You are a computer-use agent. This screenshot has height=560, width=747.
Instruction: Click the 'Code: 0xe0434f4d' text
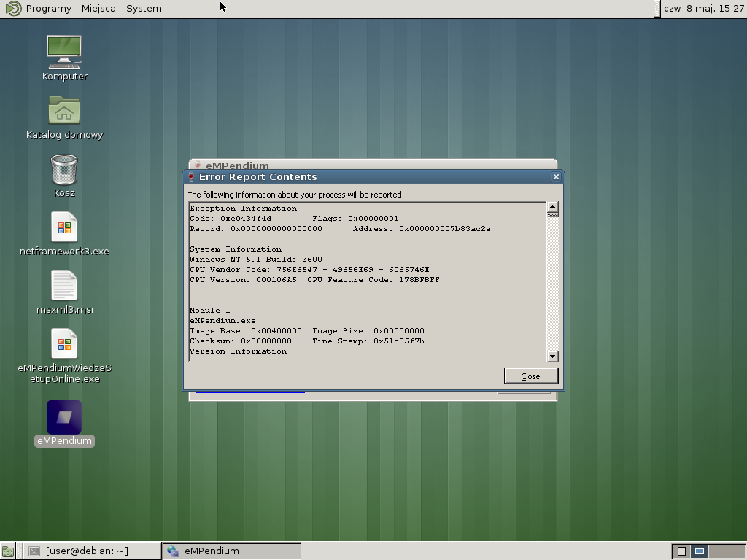pos(231,219)
